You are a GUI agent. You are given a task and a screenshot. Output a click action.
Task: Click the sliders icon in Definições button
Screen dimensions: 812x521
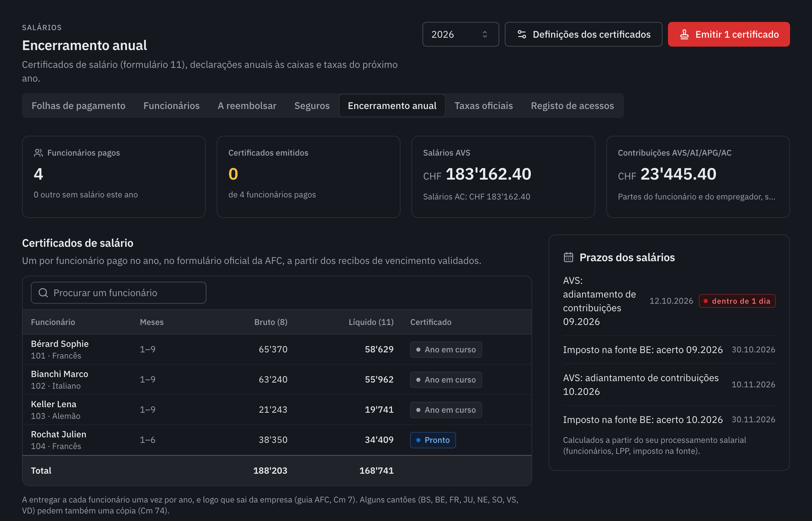(522, 34)
